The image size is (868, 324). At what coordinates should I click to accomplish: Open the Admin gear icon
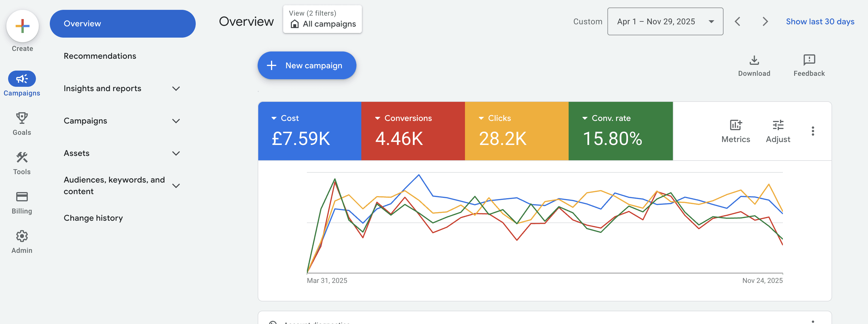point(22,236)
